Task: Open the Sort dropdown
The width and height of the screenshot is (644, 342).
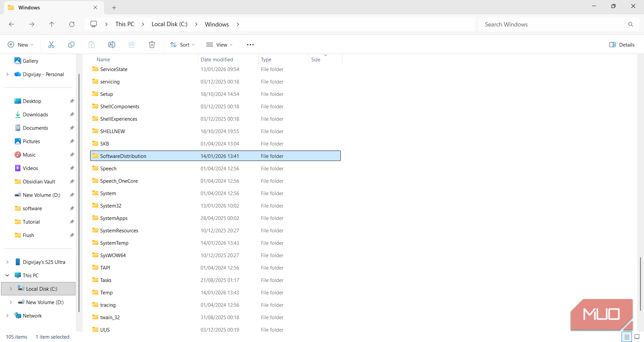Action: 182,45
